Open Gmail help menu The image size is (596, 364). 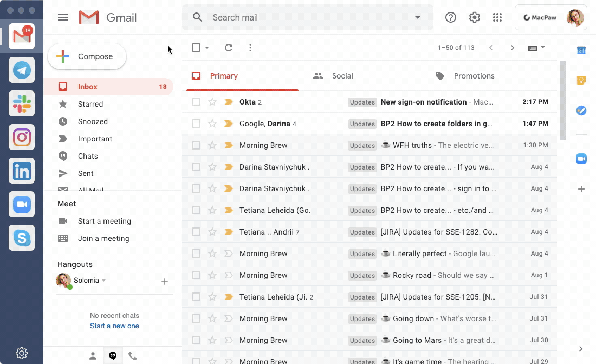(450, 17)
